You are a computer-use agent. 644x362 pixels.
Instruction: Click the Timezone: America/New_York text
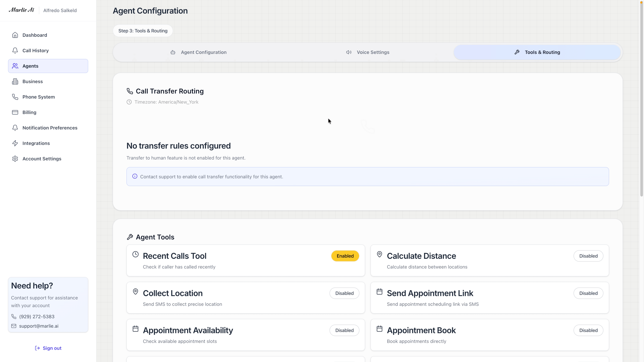click(x=166, y=102)
